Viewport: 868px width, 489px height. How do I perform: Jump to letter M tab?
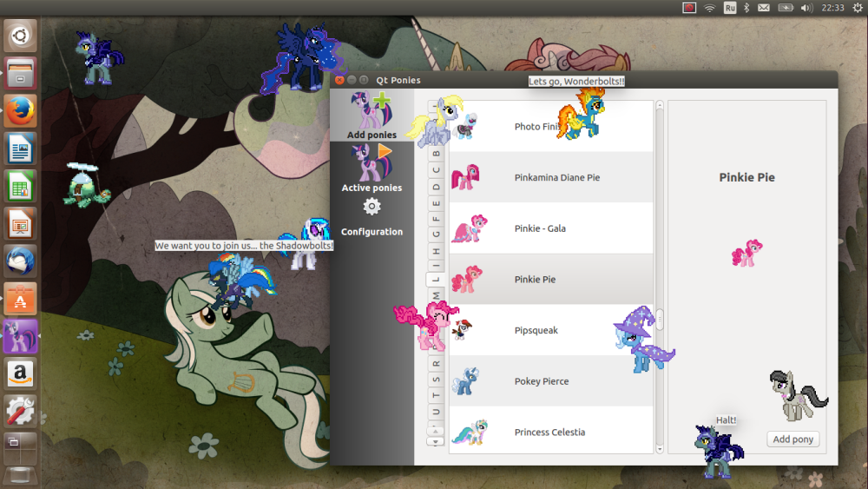[437, 294]
